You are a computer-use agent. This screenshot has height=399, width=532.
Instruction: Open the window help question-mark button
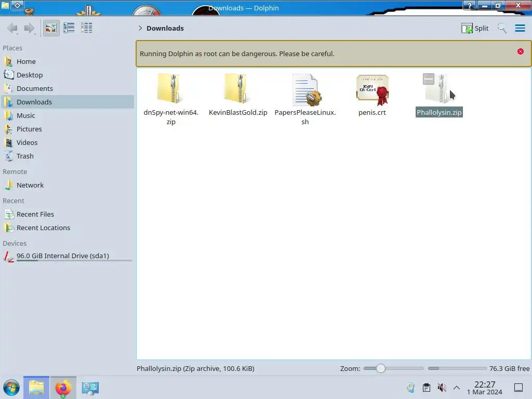[x=470, y=5]
